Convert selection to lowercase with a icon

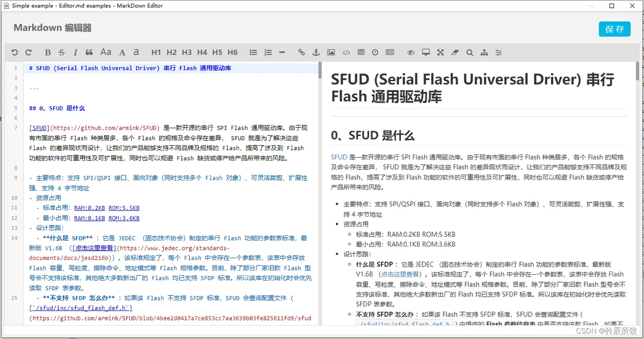[x=136, y=52]
